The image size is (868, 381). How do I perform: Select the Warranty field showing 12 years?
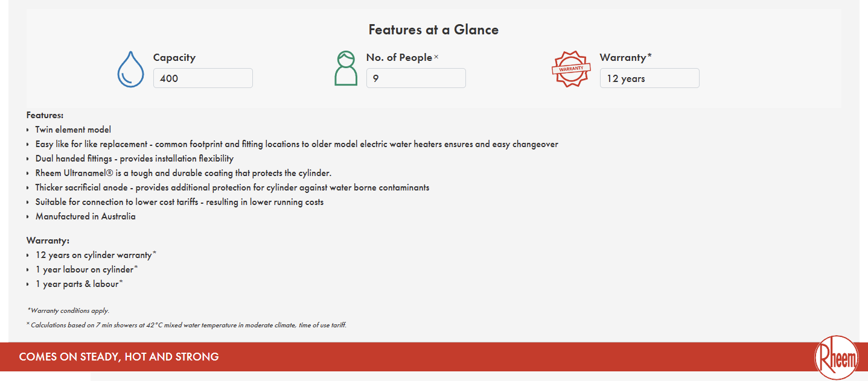(x=649, y=78)
